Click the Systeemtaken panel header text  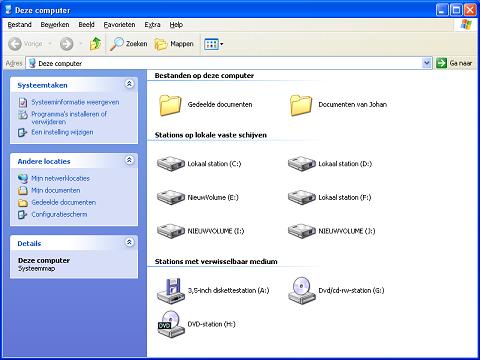pos(42,85)
